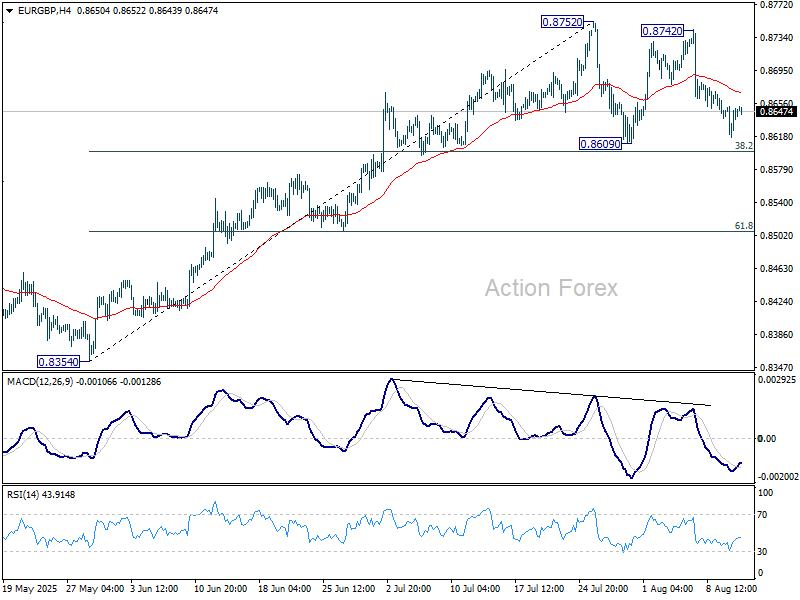This screenshot has height=600, width=800.
Task: Click the MACD(12,26,9) indicator label
Action: 40,382
